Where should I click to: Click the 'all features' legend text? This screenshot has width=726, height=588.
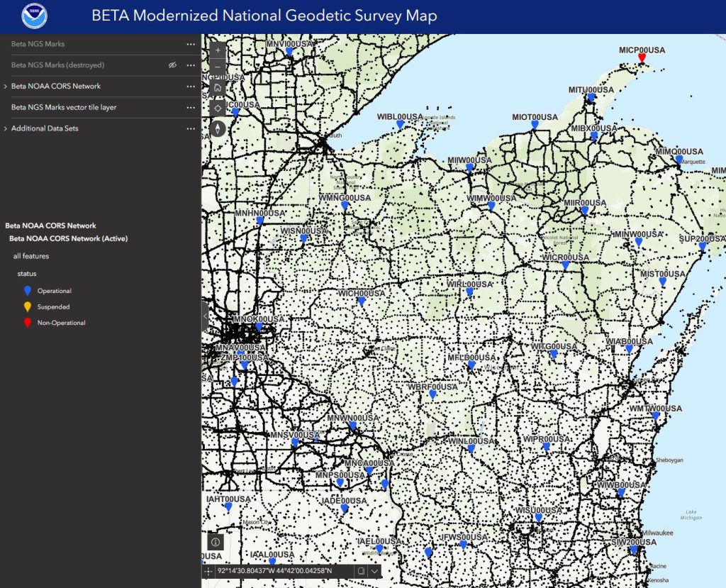pyautogui.click(x=31, y=256)
